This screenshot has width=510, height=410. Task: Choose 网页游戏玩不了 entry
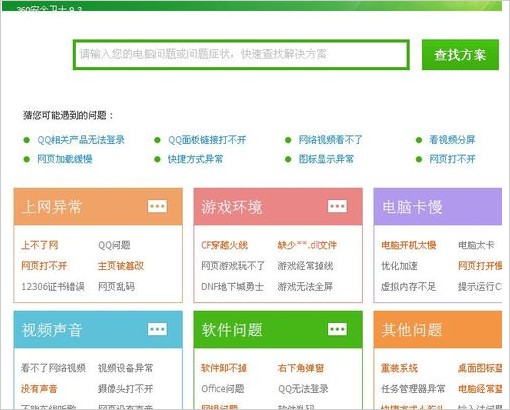[233, 266]
